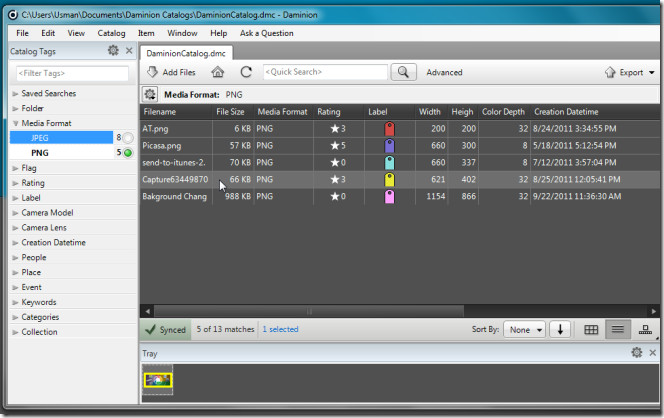The width and height of the screenshot is (664, 418).
Task: Click the red label tag of AT.png
Action: 389,129
